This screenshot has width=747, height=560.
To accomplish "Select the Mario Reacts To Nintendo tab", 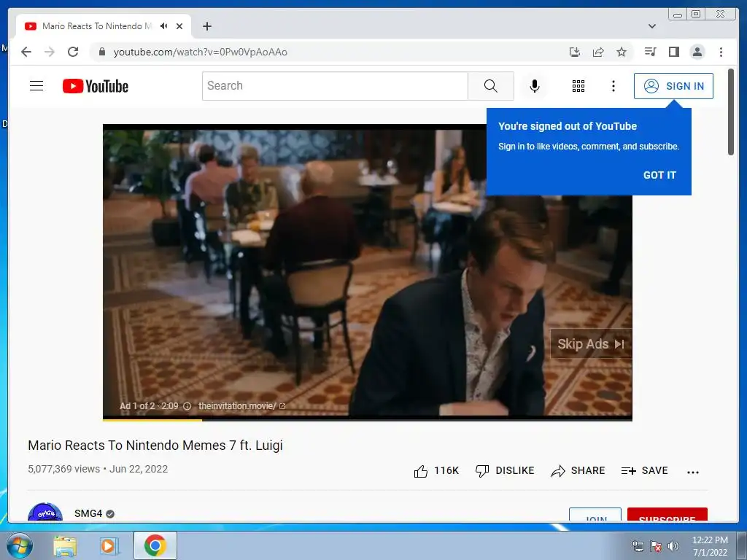I will [x=104, y=26].
